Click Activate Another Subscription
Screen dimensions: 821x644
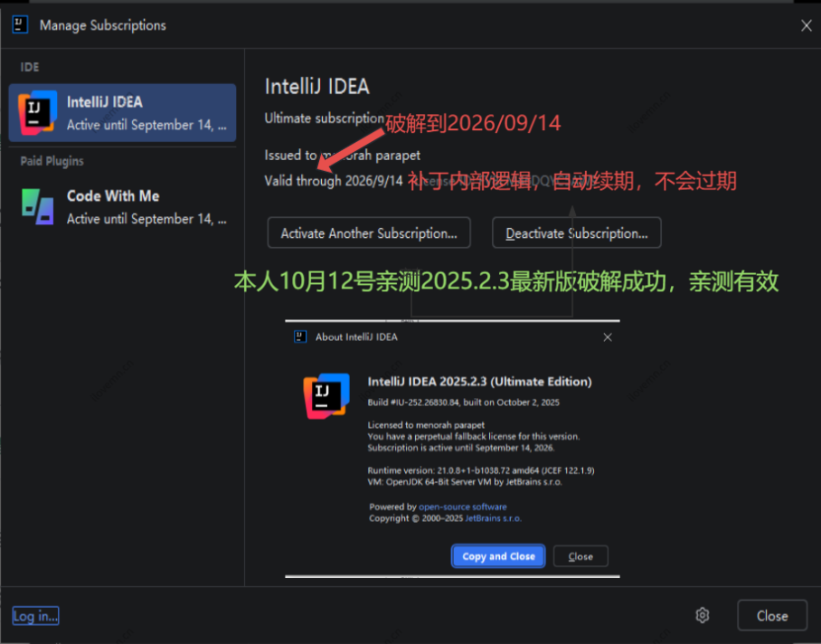368,232
